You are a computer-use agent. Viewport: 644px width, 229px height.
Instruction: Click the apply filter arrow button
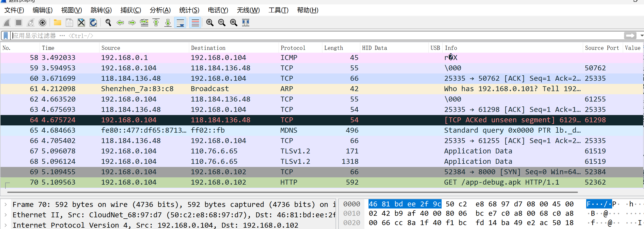click(630, 36)
